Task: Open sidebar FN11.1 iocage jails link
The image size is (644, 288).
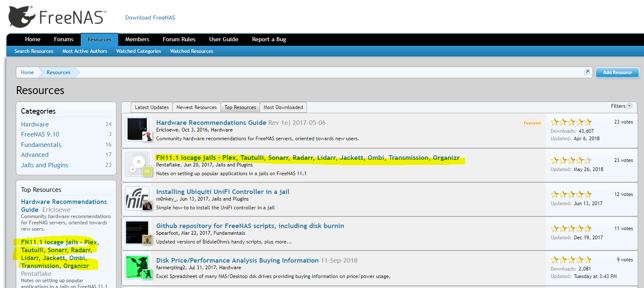Action: click(60, 254)
